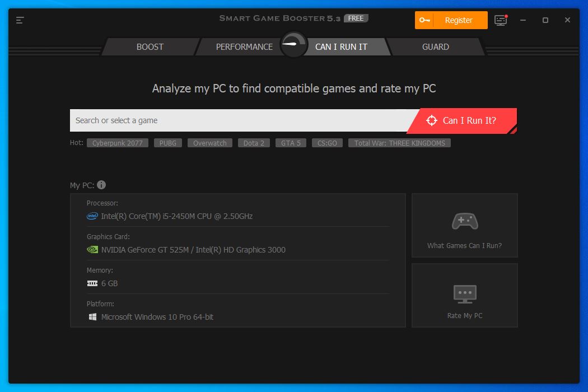Click the My PC: label

tap(82, 185)
